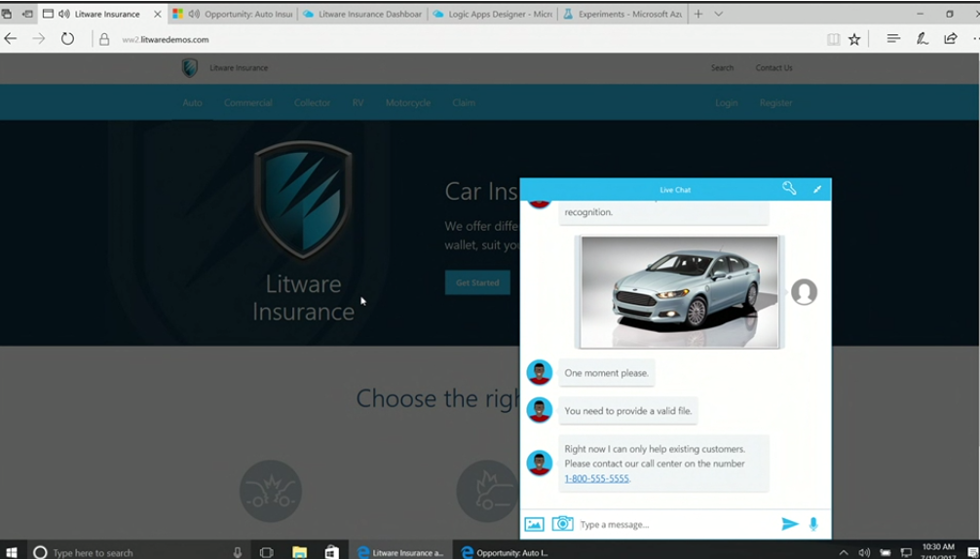Attach an image using the picture icon

(x=535, y=524)
